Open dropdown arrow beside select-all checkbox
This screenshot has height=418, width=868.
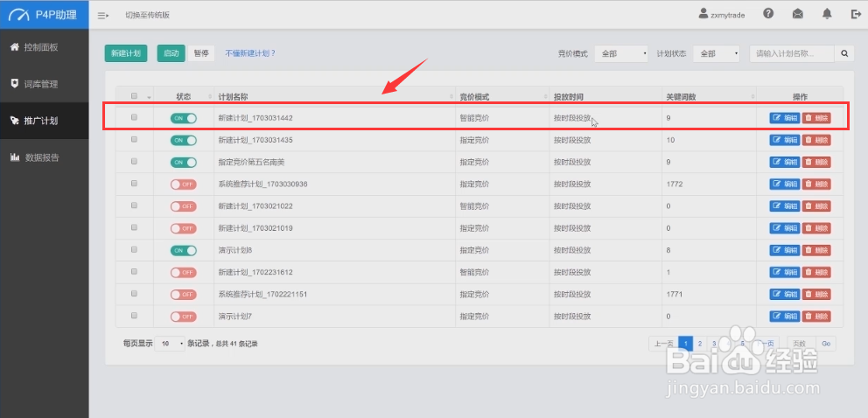click(149, 97)
